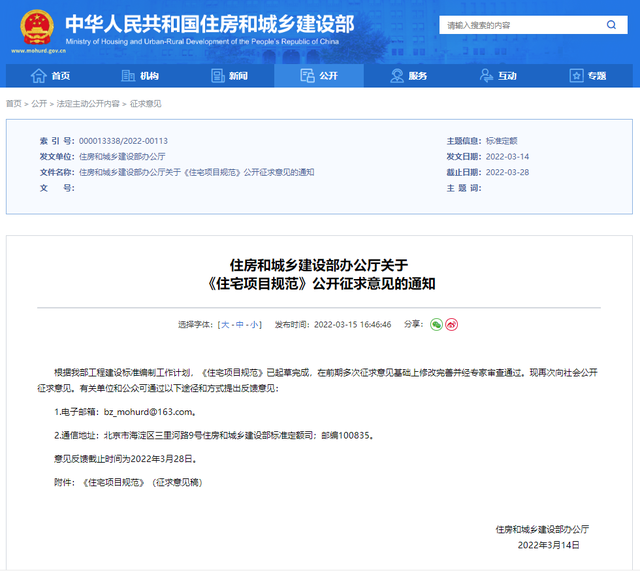640x579 pixels.
Task: Set font size to 大
Action: tap(225, 325)
